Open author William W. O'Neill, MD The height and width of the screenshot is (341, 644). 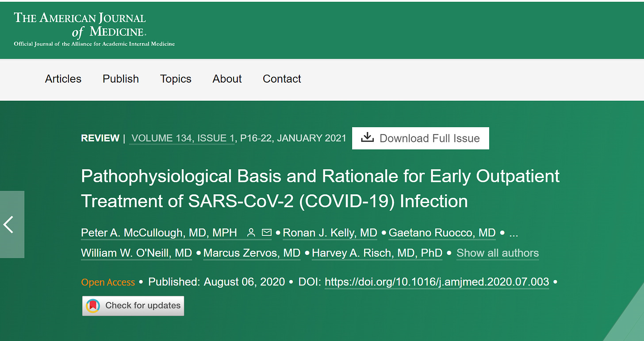point(137,253)
